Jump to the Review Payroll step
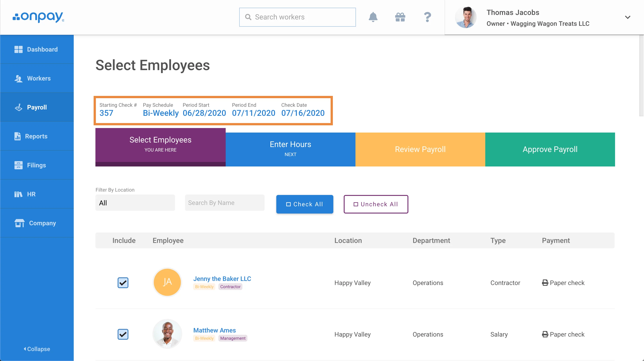The width and height of the screenshot is (644, 361). click(420, 149)
